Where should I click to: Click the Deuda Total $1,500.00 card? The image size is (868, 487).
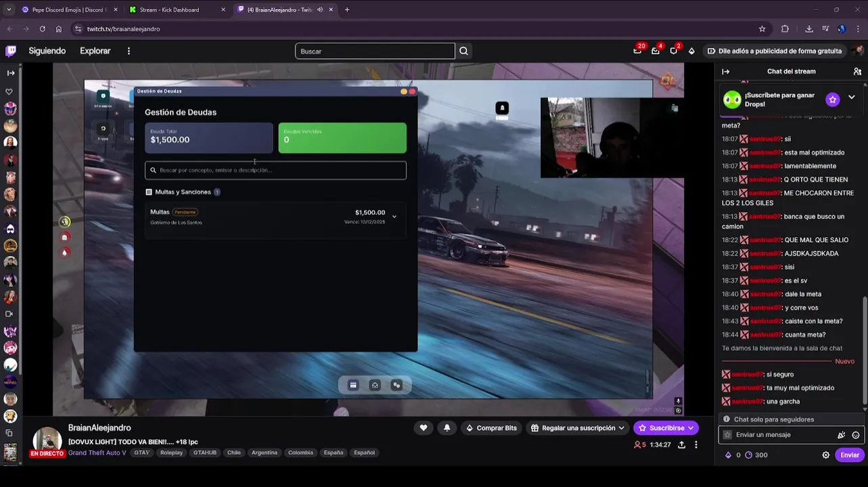[209, 137]
